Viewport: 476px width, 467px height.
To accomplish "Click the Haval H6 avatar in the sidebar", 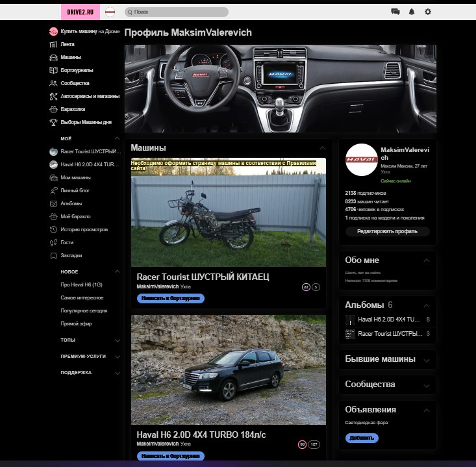I will pyautogui.click(x=53, y=164).
